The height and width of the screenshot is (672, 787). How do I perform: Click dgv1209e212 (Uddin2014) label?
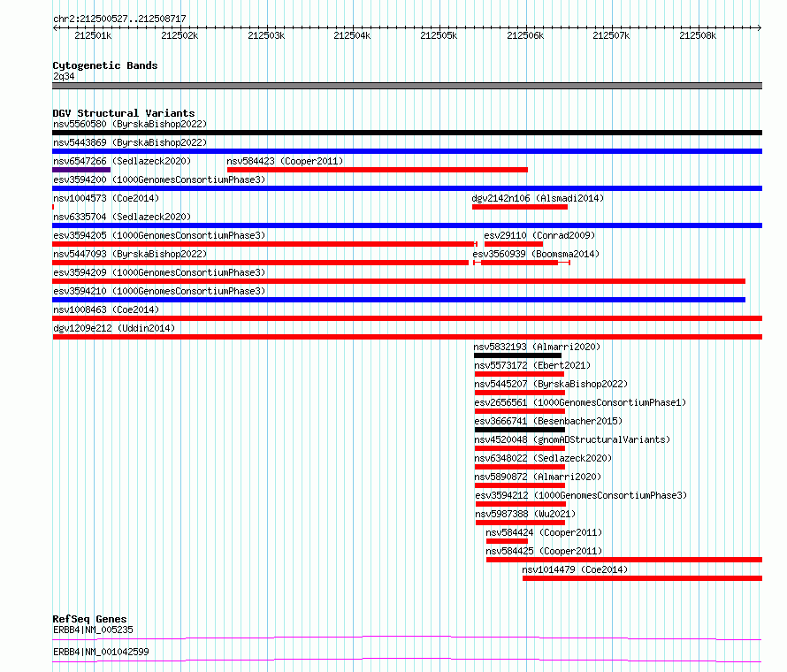(x=114, y=328)
